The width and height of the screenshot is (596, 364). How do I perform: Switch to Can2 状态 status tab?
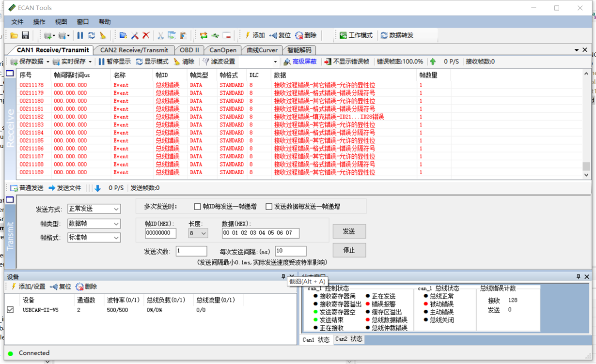click(x=349, y=339)
